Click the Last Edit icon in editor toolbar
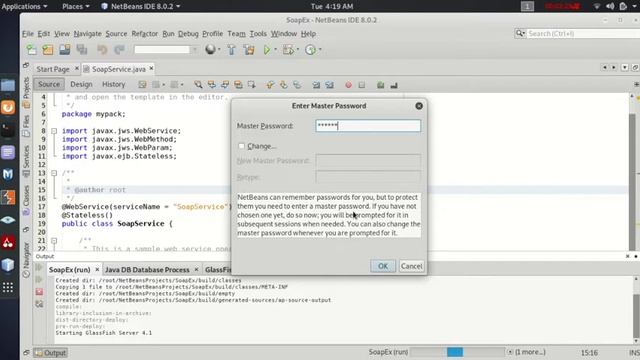This screenshot has height=360, width=640. pos(142,84)
